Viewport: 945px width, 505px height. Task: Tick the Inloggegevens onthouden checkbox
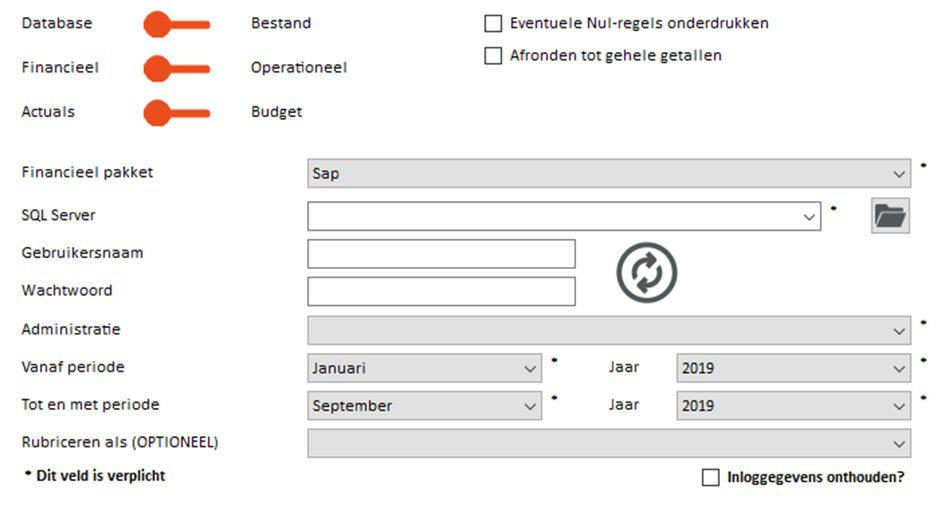[710, 478]
